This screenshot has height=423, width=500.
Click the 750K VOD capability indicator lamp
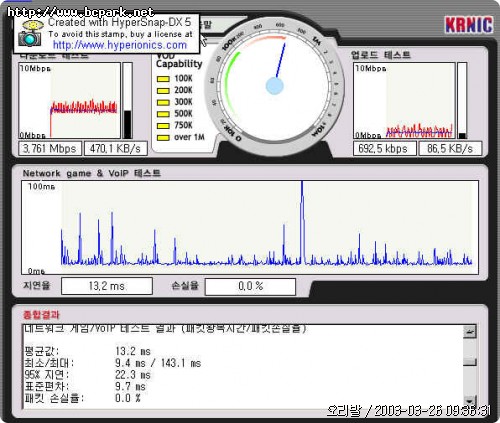click(x=163, y=126)
